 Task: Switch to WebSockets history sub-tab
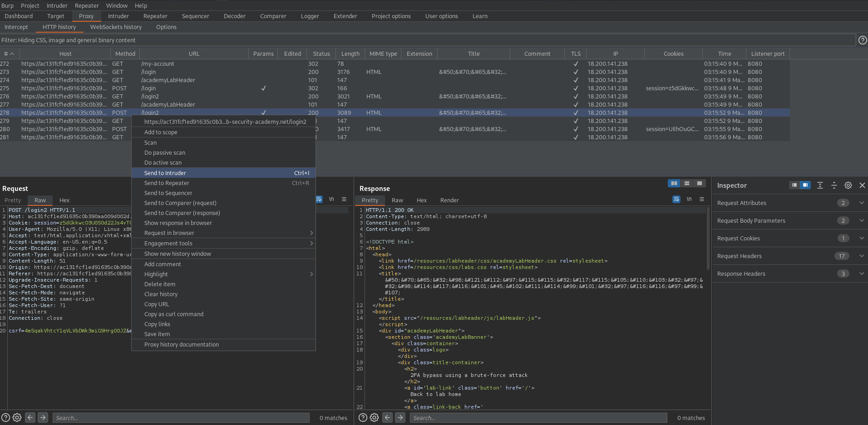point(116,27)
